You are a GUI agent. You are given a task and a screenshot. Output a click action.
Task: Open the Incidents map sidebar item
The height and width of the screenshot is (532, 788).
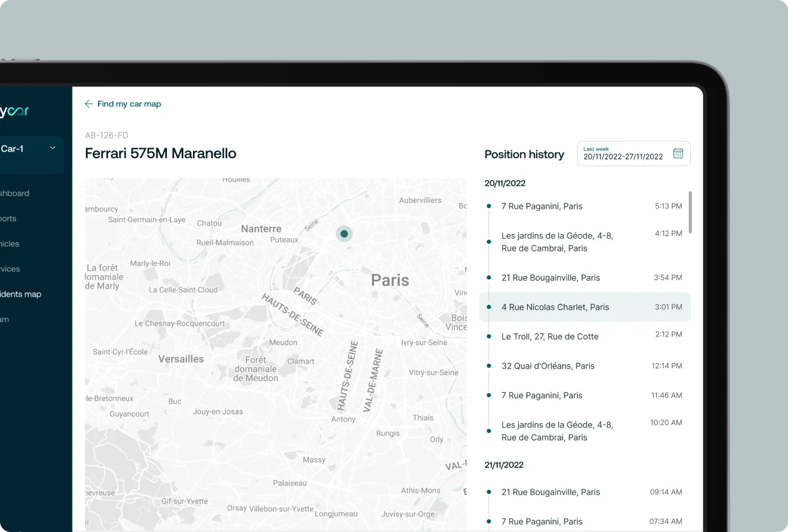click(x=21, y=294)
